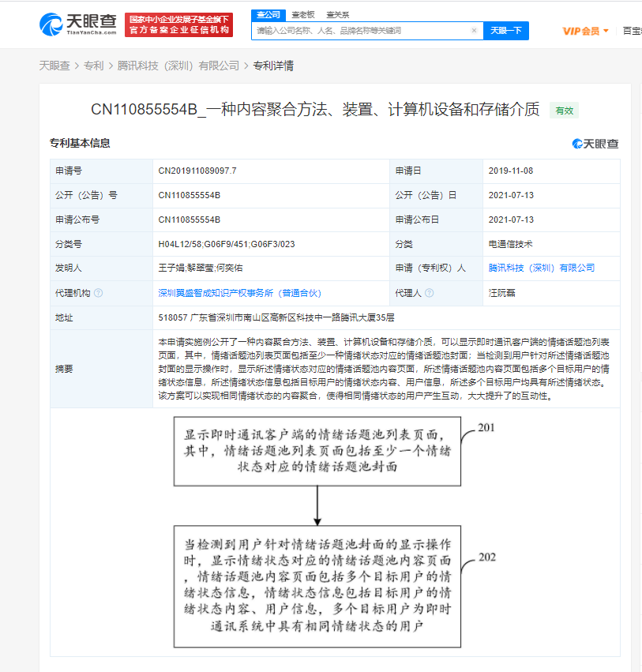
Task: Click agent name 汪阮磊
Action: pyautogui.click(x=501, y=293)
